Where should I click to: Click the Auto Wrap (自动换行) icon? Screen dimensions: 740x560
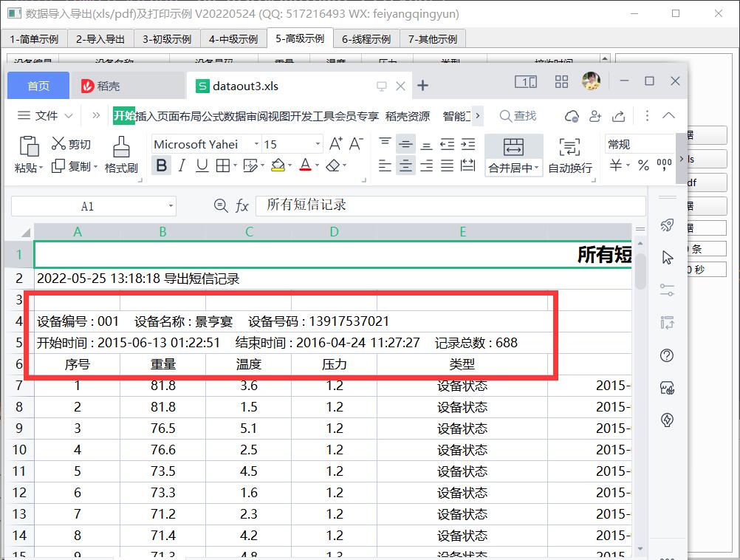569,147
